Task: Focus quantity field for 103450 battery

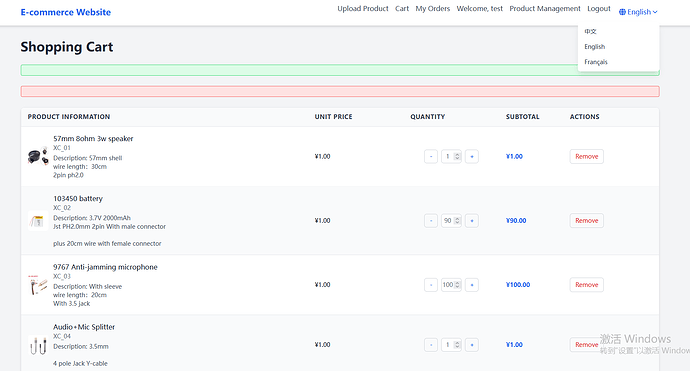Action: (451, 220)
